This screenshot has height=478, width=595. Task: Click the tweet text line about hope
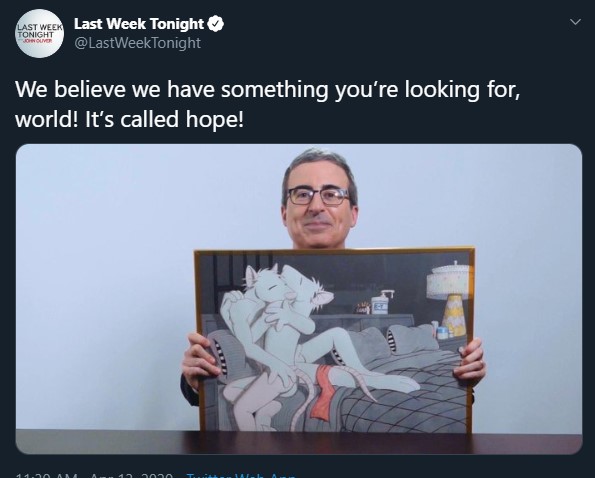(129, 120)
